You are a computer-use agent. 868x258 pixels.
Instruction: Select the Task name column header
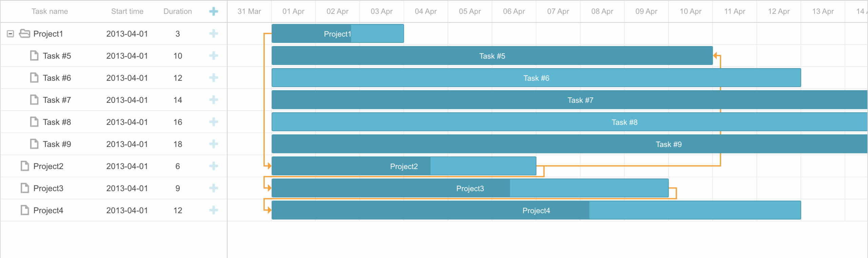pos(50,11)
